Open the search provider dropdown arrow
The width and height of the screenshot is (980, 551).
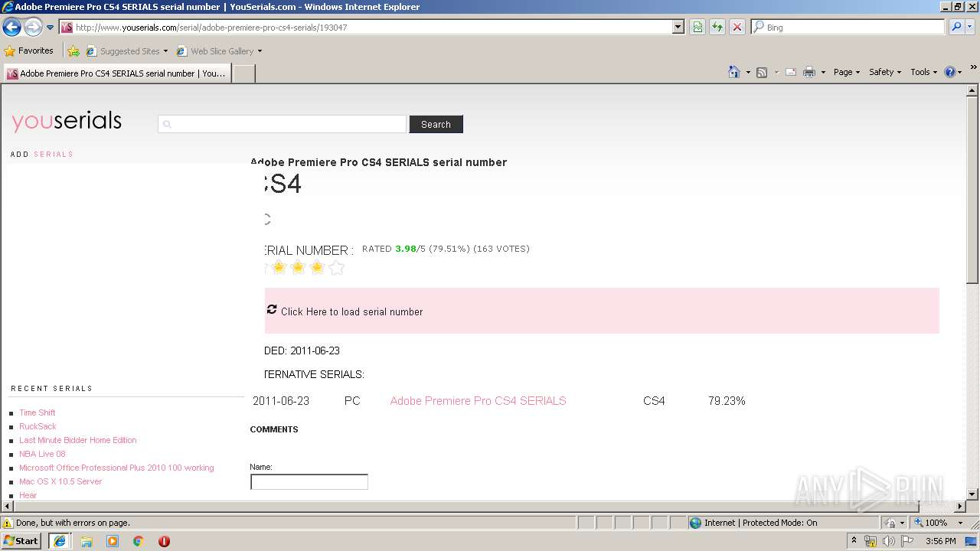[970, 27]
